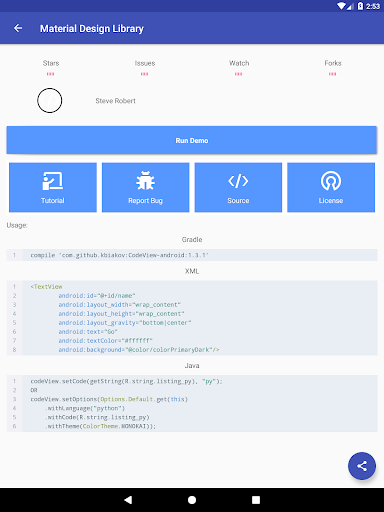384x512 pixels.
Task: Select the OR line in Java code
Action: point(34,390)
